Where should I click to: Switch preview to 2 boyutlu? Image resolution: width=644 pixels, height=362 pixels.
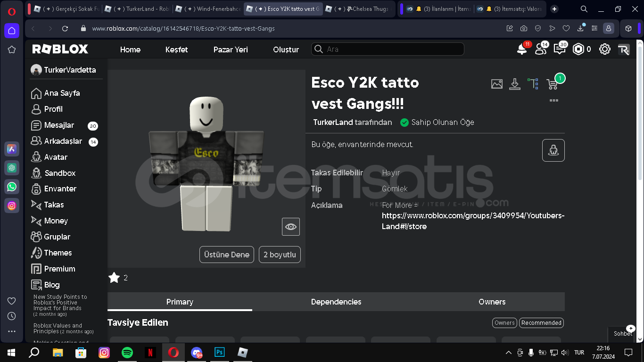tap(280, 255)
